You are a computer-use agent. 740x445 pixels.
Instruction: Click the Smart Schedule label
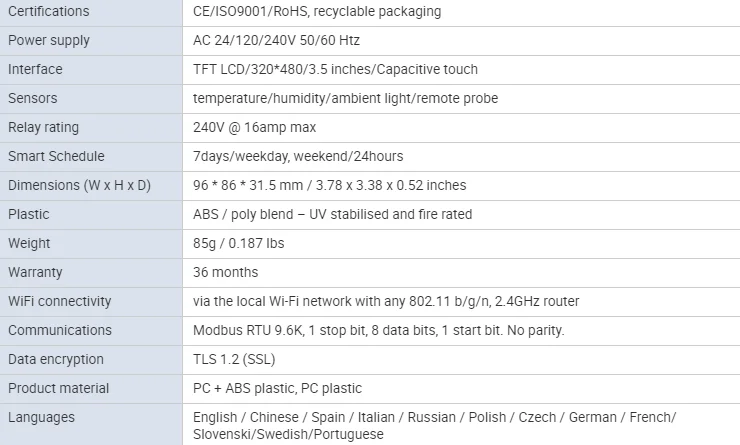(x=56, y=157)
